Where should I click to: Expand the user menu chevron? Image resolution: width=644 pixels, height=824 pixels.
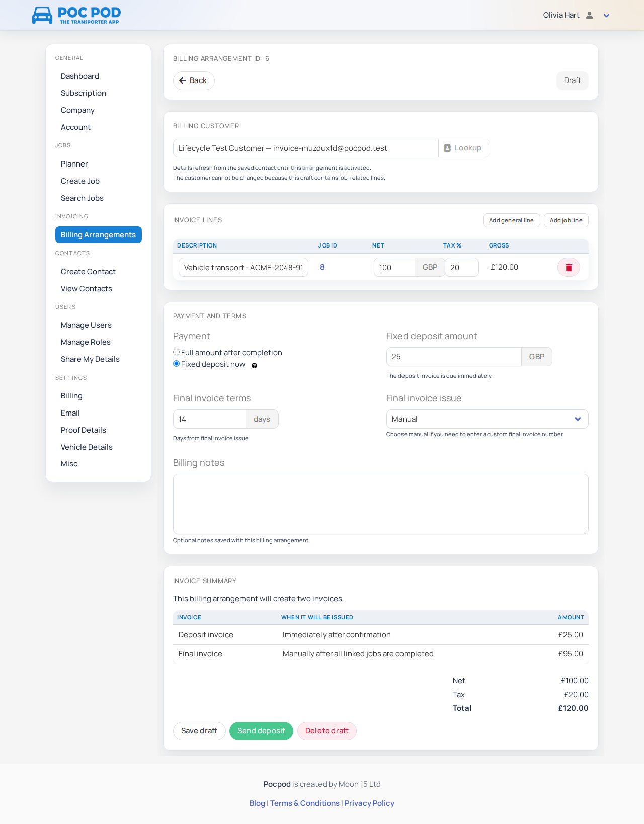coord(606,16)
